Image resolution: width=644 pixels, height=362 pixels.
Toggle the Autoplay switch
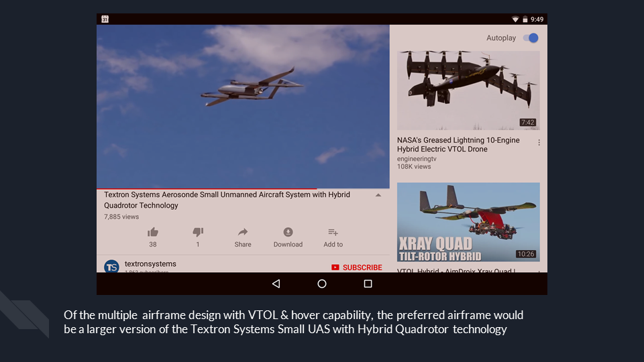tap(531, 38)
